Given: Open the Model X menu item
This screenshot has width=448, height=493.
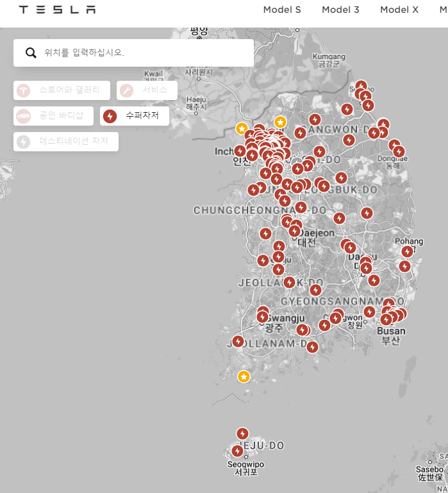Looking at the screenshot, I should [x=399, y=10].
